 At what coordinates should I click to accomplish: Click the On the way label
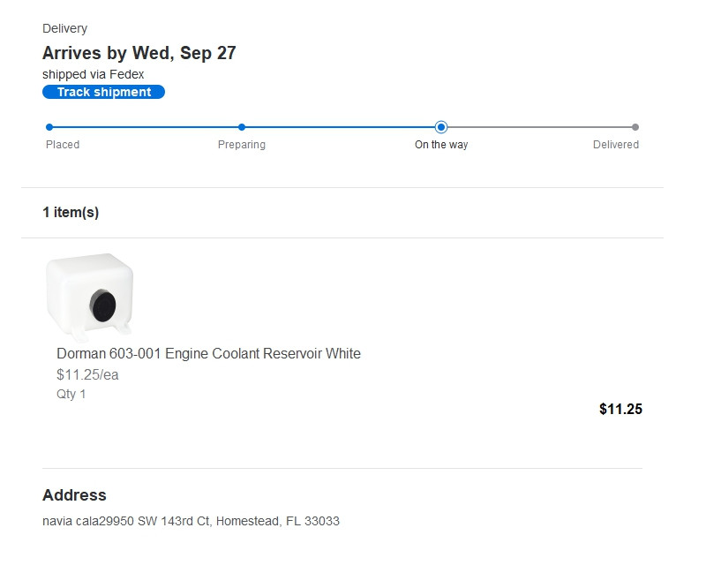coord(441,145)
